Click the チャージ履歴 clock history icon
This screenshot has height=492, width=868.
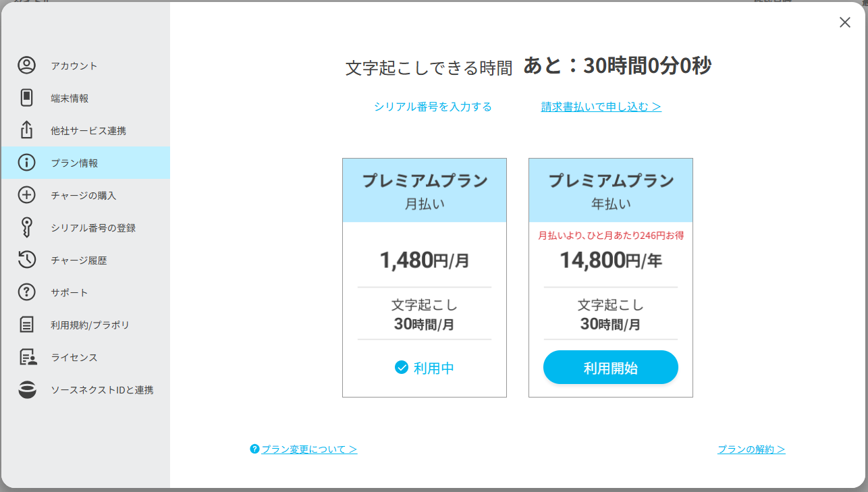(26, 260)
